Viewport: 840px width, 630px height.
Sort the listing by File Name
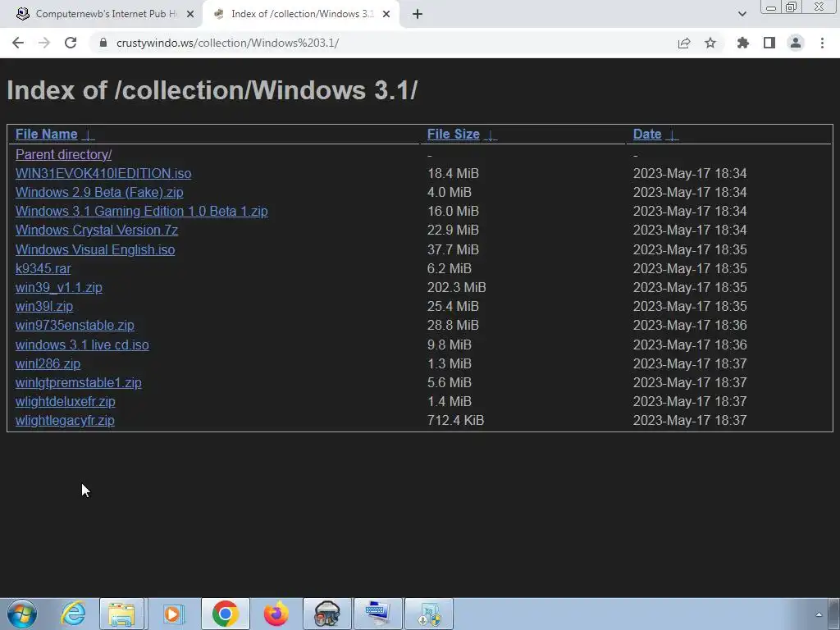tap(46, 134)
